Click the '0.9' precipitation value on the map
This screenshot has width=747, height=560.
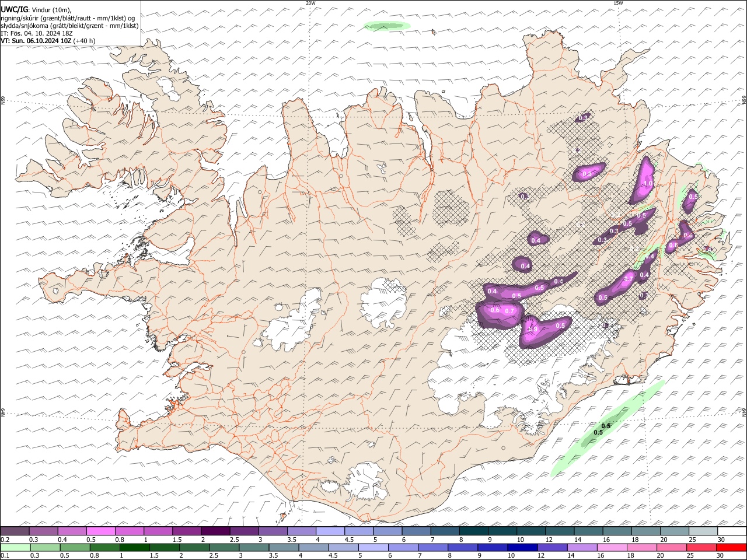click(x=533, y=330)
